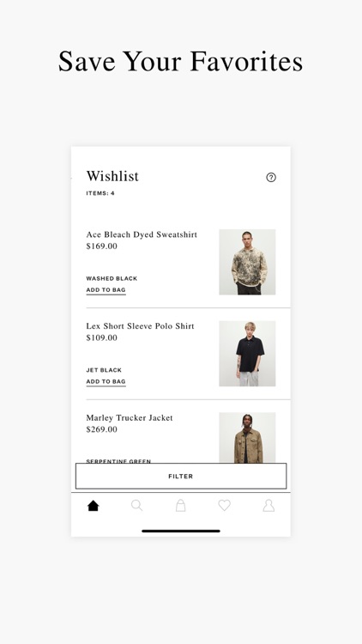Go to the Home tab icon
362x644 pixels.
[94, 506]
